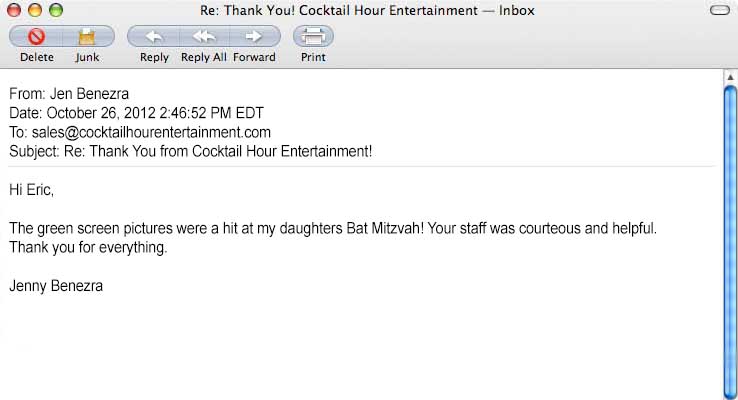
Task: Reply to Jen Benezra's email
Action: point(154,37)
